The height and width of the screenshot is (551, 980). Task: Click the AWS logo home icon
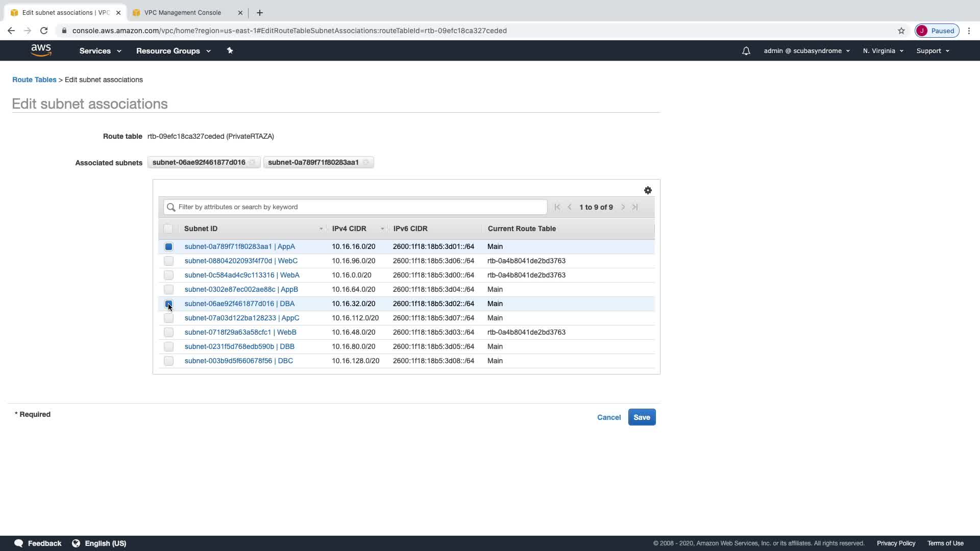[x=41, y=50]
